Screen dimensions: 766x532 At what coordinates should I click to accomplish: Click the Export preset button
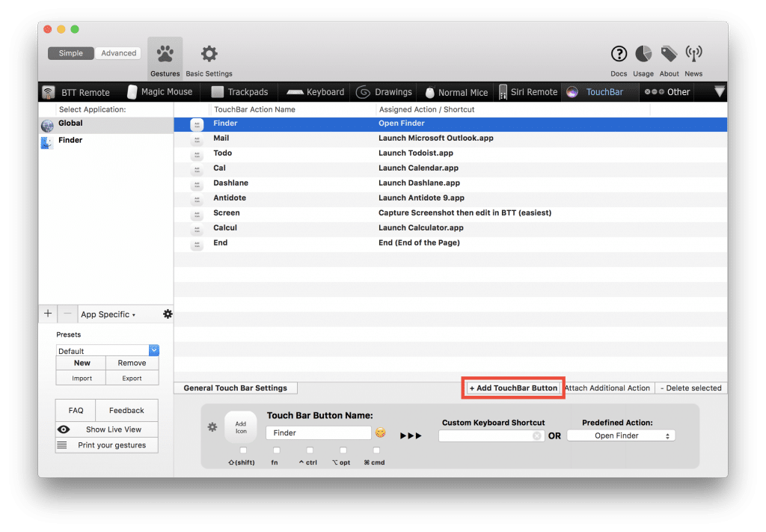pos(132,378)
